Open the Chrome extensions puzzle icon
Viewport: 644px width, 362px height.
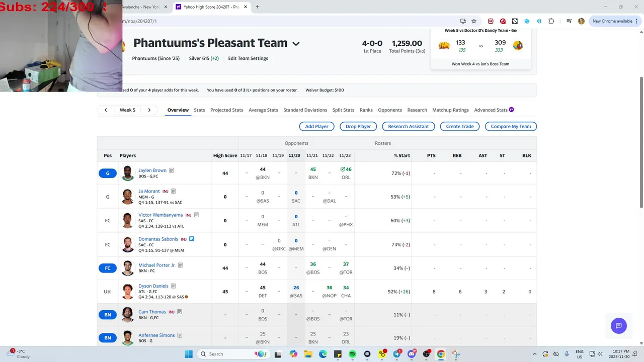click(x=551, y=21)
